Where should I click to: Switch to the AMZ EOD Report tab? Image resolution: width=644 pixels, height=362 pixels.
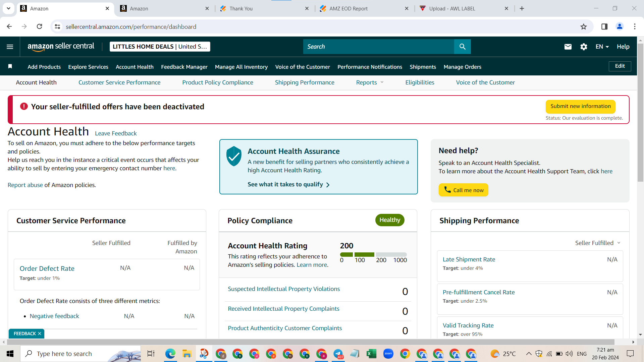pos(364,8)
